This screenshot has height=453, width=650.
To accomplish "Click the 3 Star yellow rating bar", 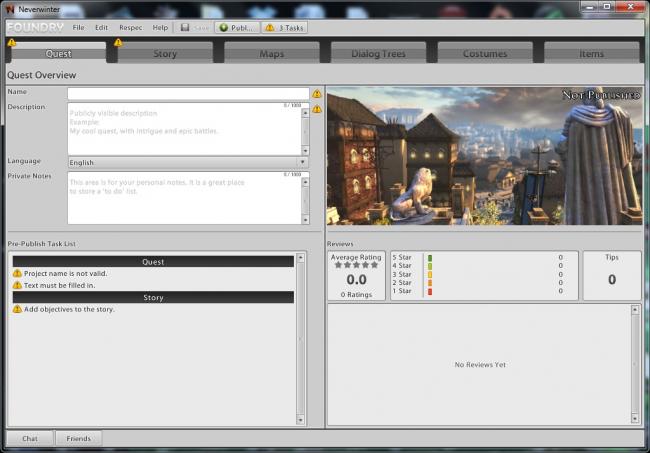I will point(430,274).
